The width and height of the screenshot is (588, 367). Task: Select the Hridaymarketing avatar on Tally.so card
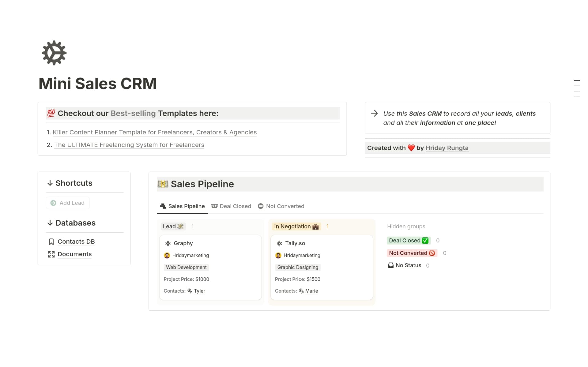coord(278,255)
